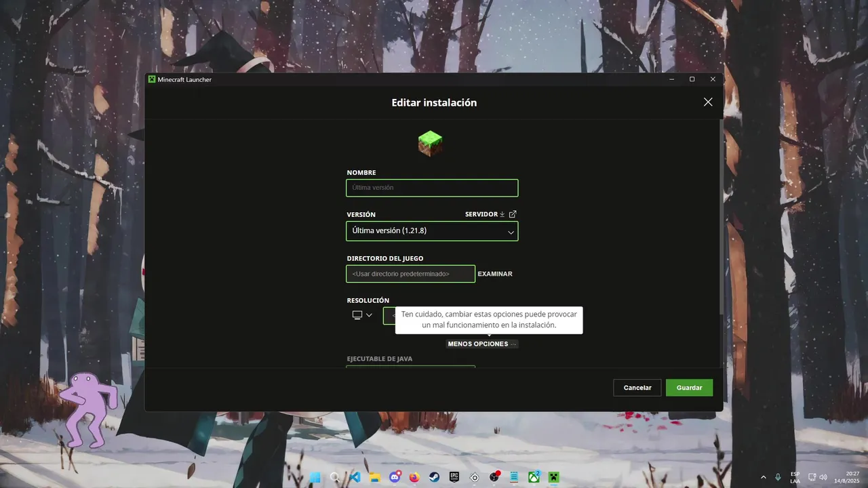Click the Directorio del juego field
868x488 pixels.
tap(410, 274)
